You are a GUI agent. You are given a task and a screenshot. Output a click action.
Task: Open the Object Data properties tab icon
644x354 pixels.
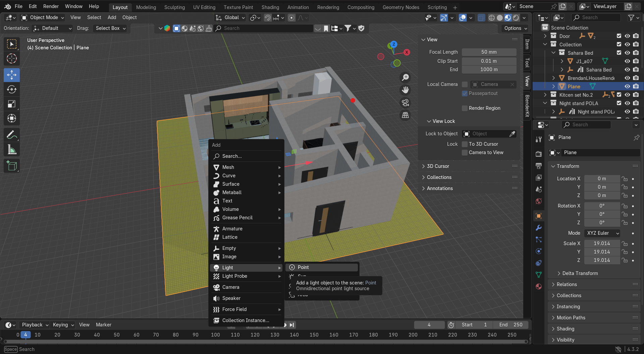click(539, 275)
